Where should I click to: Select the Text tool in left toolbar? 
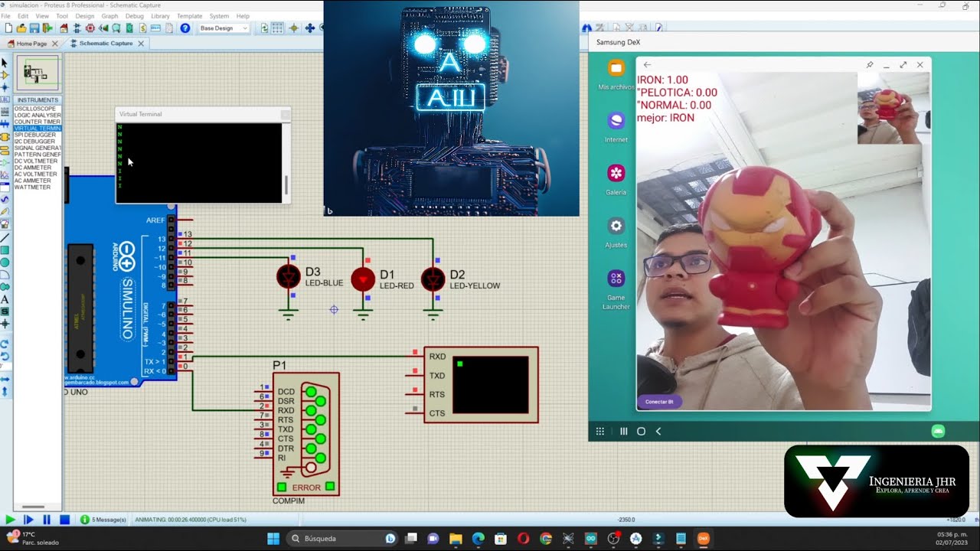pyautogui.click(x=5, y=299)
